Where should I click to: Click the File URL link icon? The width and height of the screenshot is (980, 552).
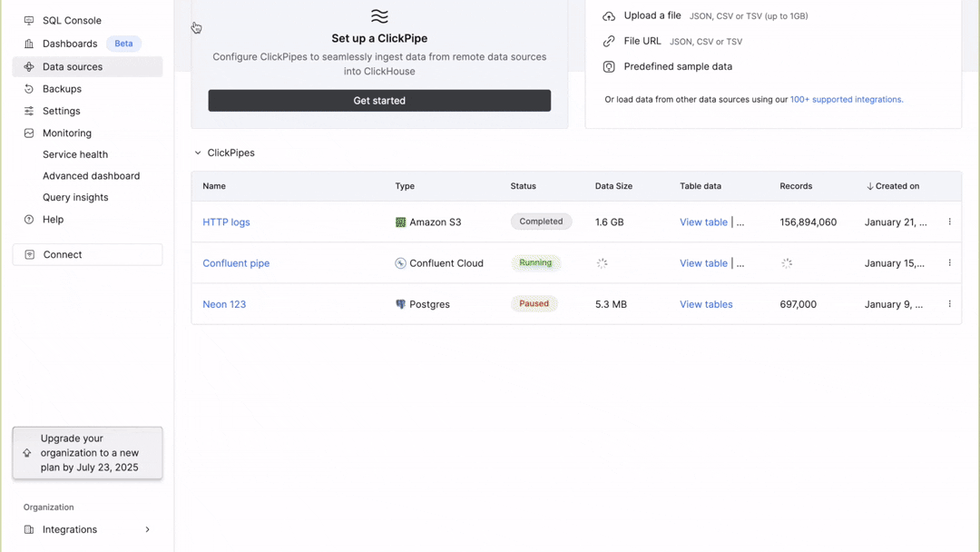[x=609, y=42]
